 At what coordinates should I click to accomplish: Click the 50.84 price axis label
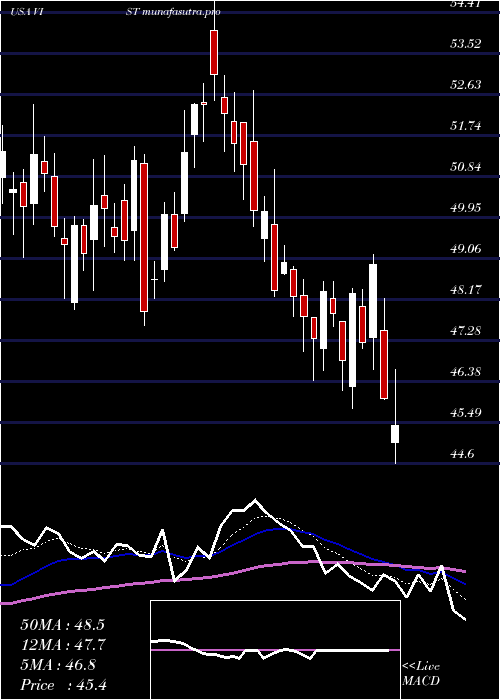[466, 167]
